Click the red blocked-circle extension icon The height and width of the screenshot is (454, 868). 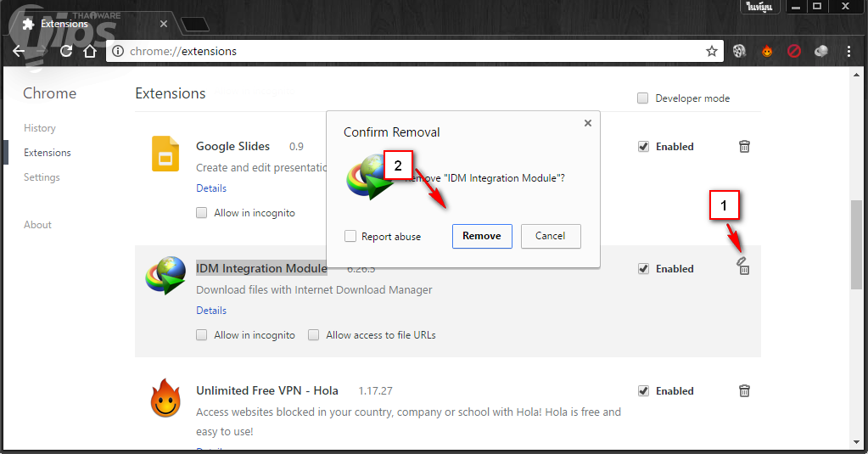(x=794, y=51)
